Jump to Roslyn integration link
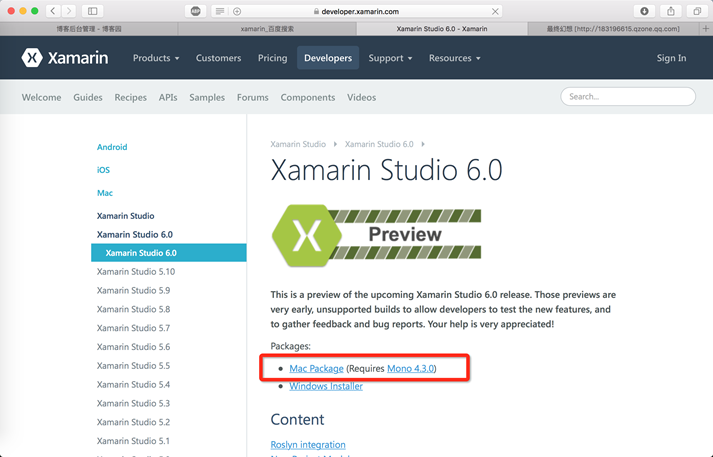 (308, 444)
